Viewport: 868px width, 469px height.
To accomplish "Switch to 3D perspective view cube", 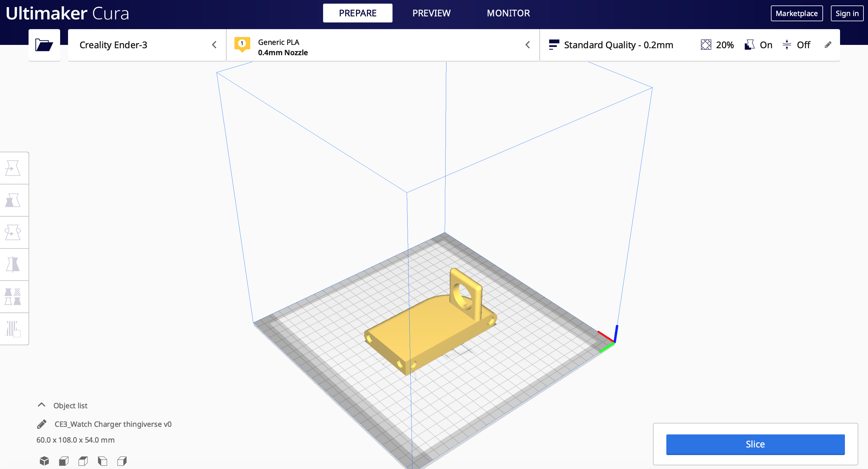I will click(x=44, y=461).
